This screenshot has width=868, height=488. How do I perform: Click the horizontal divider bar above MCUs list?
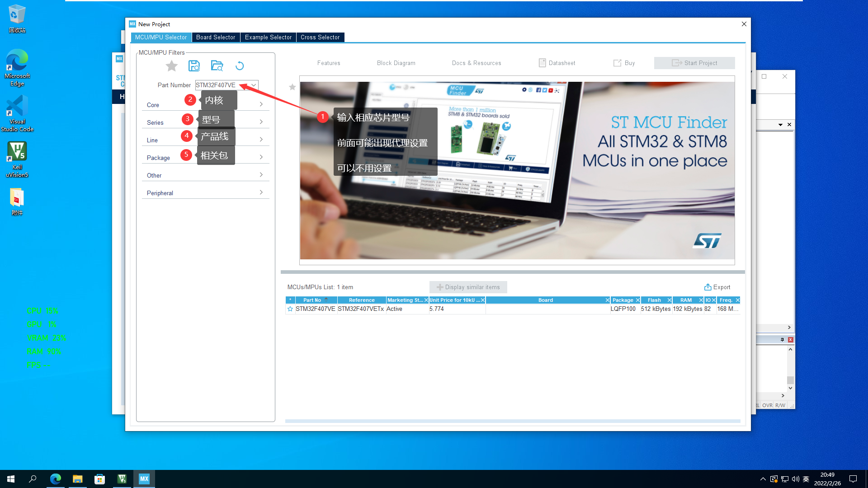pyautogui.click(x=512, y=272)
